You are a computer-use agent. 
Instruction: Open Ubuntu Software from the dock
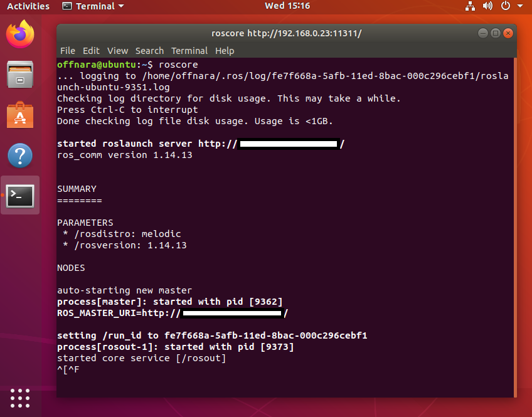[x=19, y=115]
